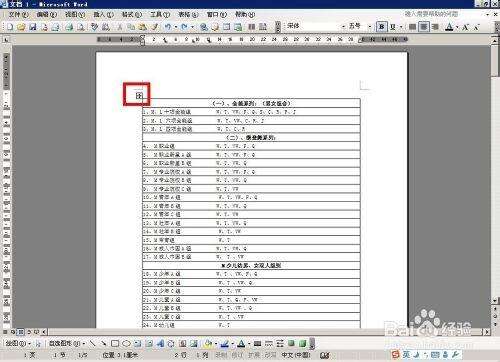Click the 3-D Style icon
The width and height of the screenshot is (500, 362).
(303, 343)
